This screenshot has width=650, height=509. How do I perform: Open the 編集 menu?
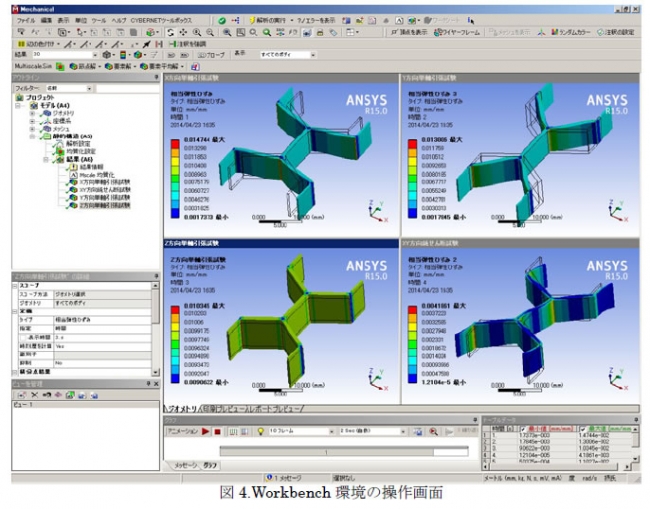(x=46, y=20)
